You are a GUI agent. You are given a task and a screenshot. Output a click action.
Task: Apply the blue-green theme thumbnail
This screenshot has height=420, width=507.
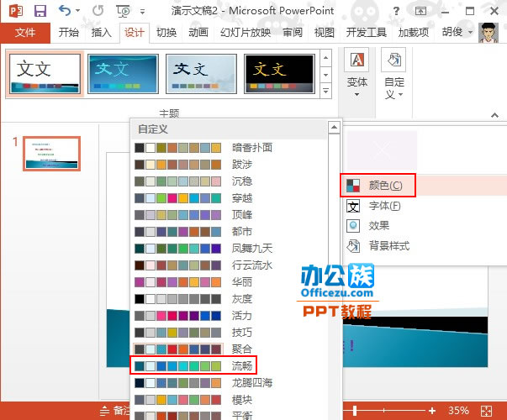point(124,74)
